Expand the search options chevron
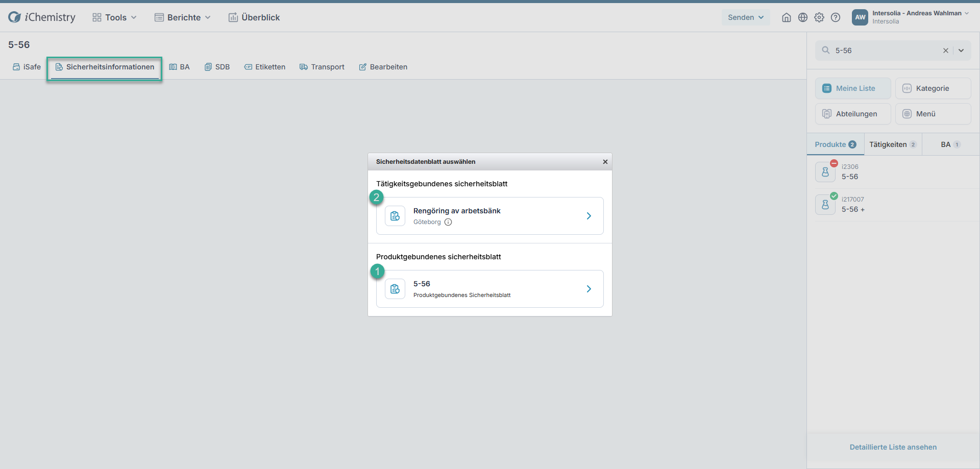 point(961,51)
